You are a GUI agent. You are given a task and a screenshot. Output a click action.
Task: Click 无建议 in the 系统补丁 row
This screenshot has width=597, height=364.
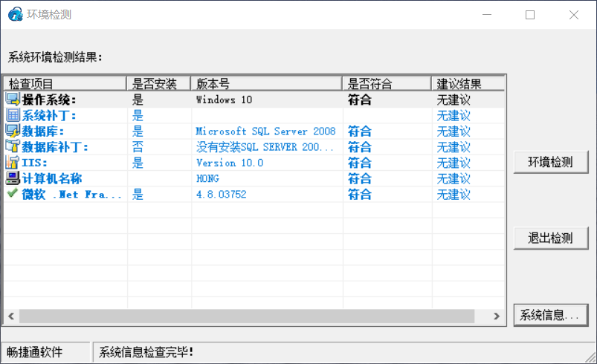tap(454, 116)
